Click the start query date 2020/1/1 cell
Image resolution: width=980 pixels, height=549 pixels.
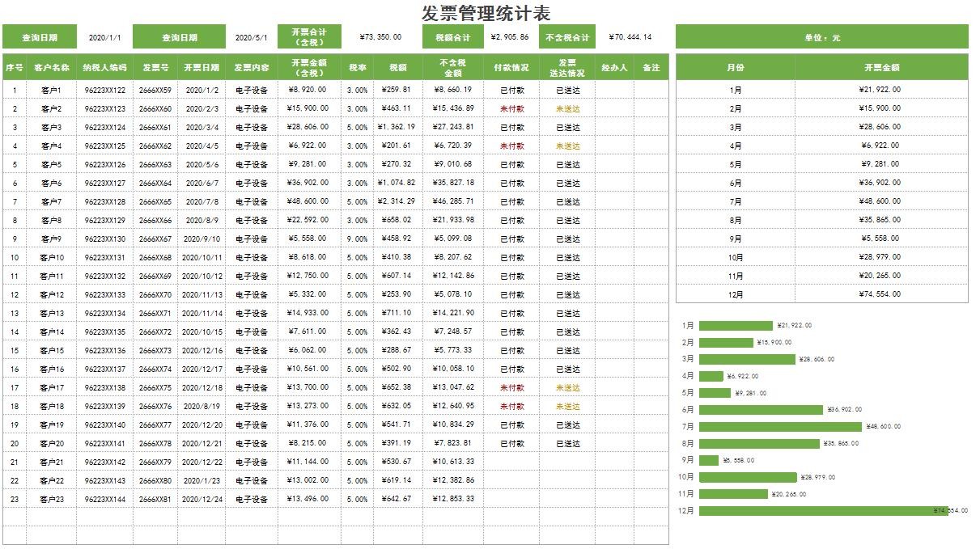104,37
